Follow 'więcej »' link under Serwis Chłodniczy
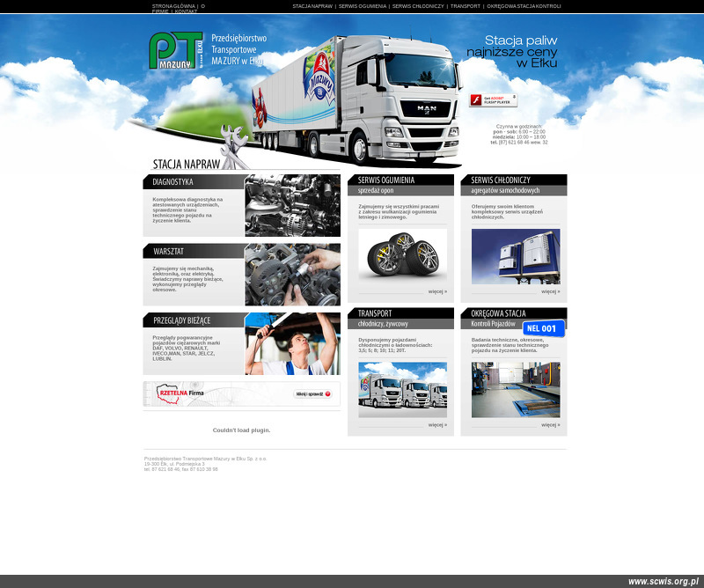The height and width of the screenshot is (588, 704). 551,291
